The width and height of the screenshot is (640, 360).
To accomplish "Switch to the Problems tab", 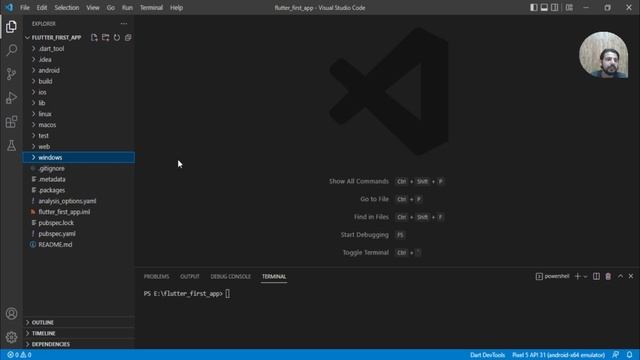I will click(x=156, y=276).
